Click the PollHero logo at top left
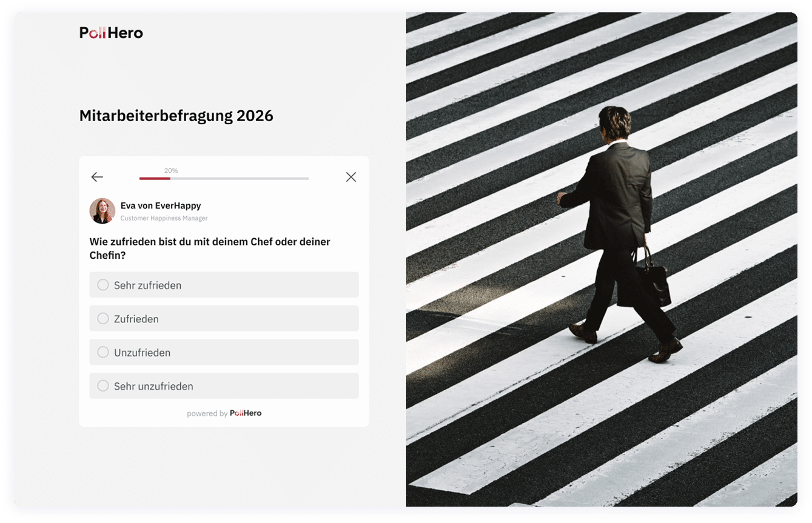 pos(111,33)
